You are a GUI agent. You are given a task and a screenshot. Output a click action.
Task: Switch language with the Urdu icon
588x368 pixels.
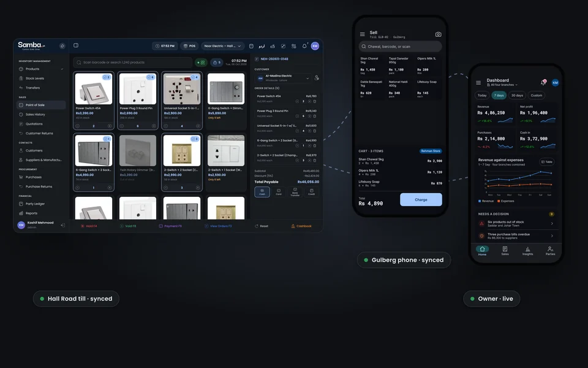(262, 46)
